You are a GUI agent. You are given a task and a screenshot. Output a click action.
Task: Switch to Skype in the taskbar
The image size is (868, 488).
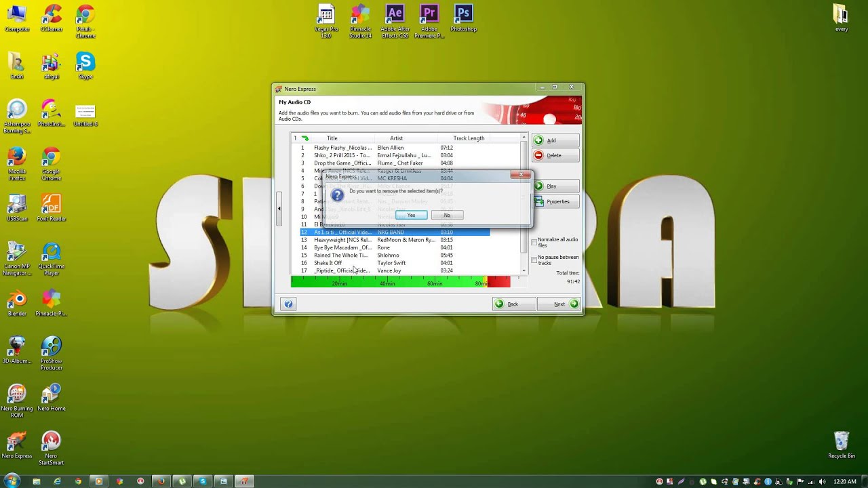coord(203,481)
